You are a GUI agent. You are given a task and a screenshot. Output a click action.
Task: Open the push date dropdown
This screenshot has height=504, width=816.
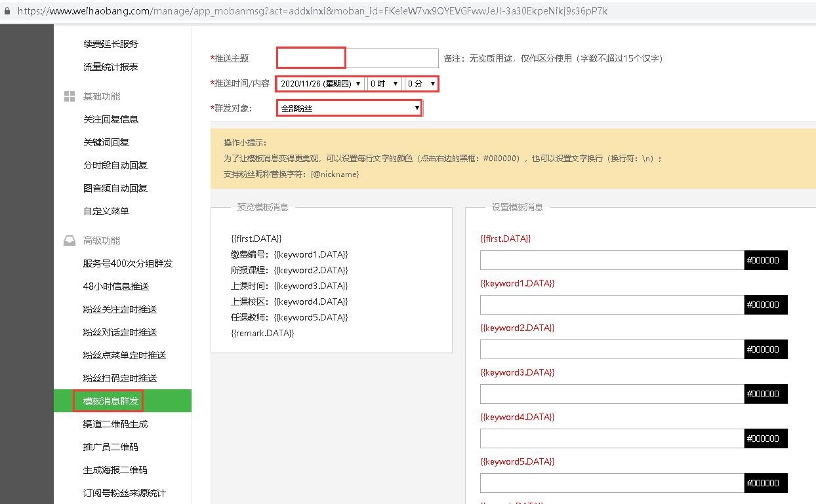coord(321,84)
